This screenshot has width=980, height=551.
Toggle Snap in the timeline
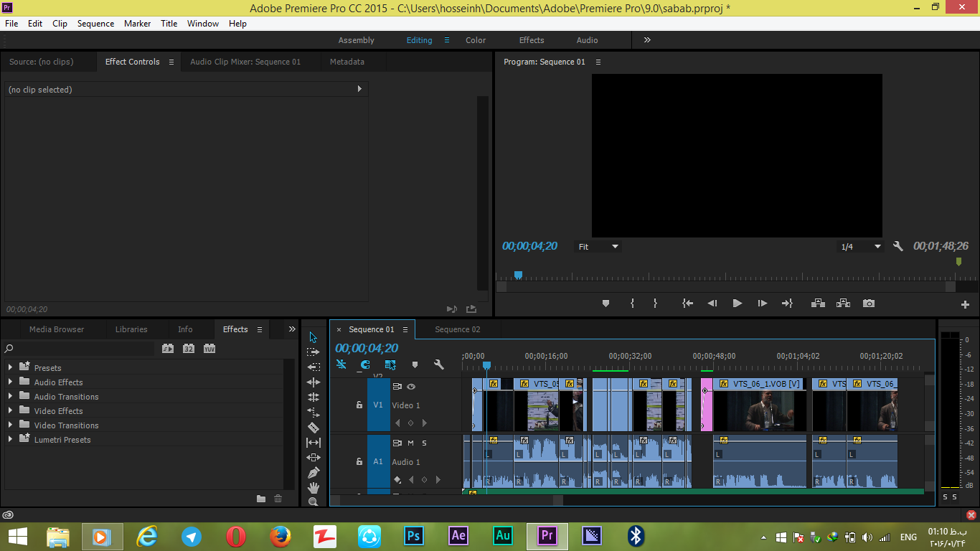click(365, 364)
